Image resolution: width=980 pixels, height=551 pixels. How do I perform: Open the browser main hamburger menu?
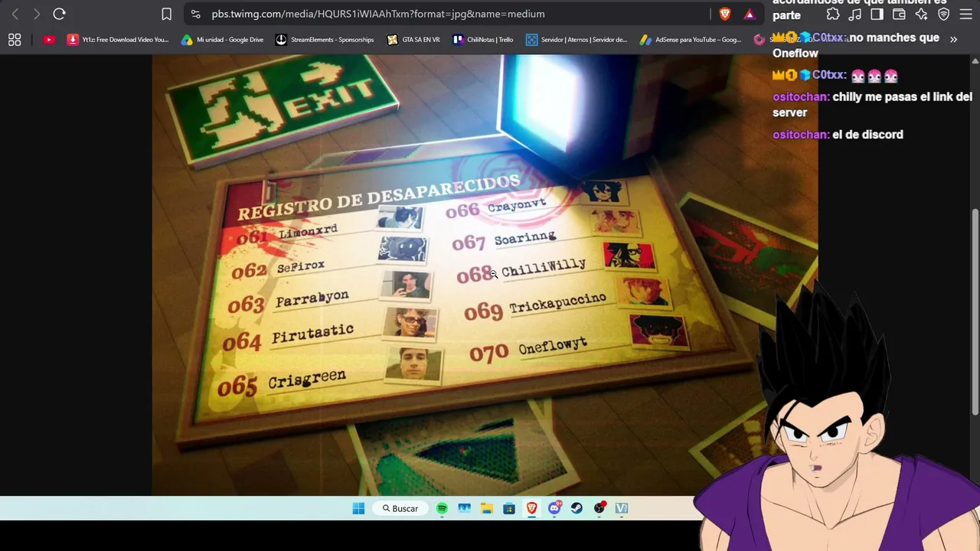(x=965, y=14)
